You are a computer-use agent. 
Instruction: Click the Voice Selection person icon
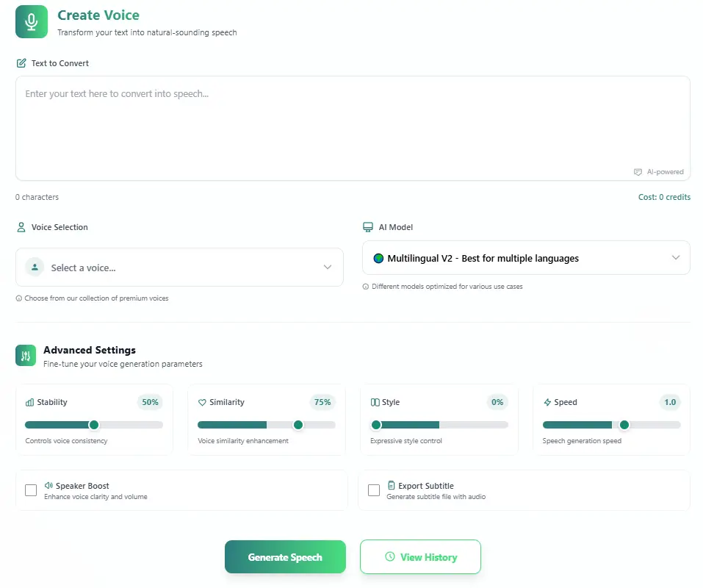(21, 227)
